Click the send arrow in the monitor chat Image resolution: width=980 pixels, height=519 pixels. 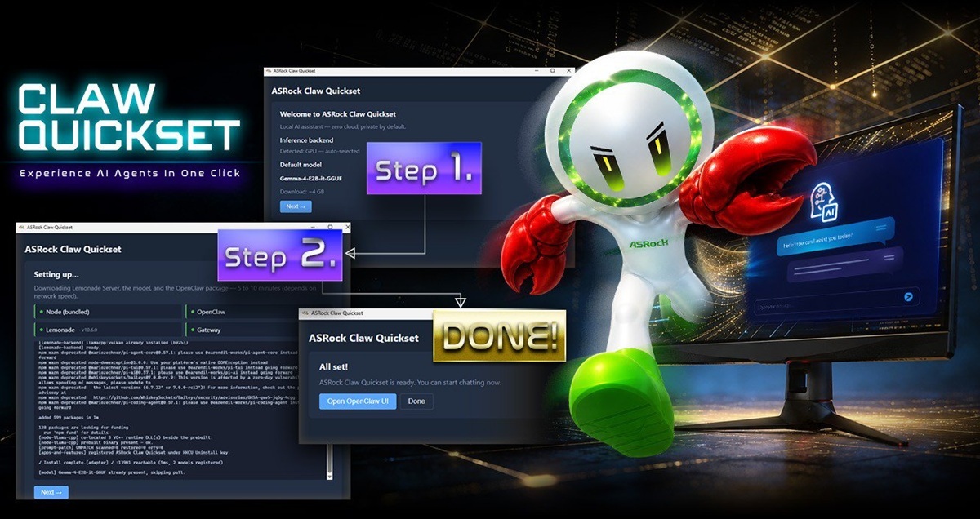coord(907,297)
